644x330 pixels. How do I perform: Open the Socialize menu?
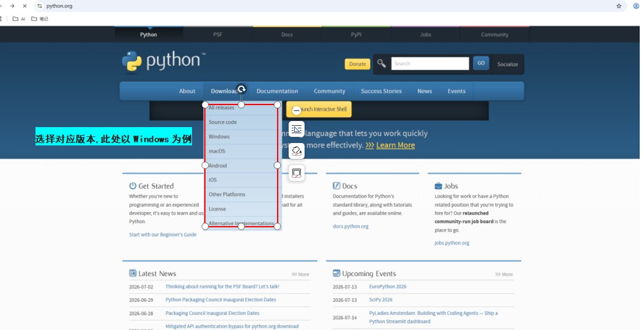[508, 64]
